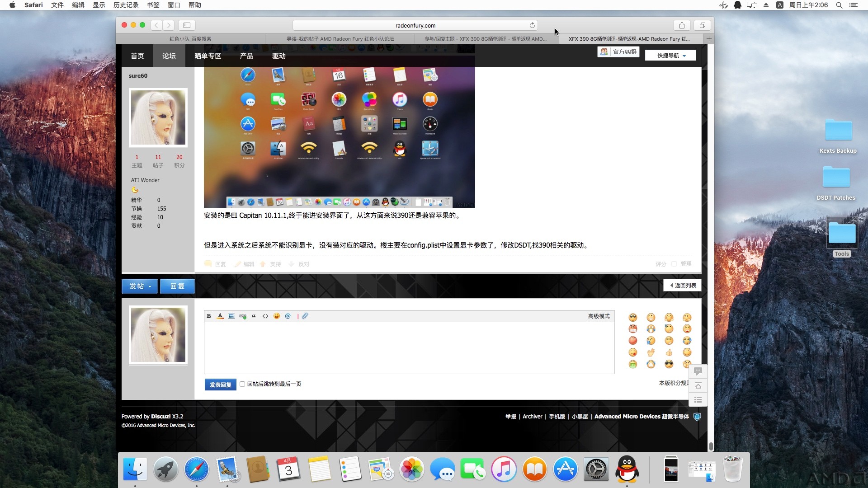
Task: View the posted Launchpad screenshot image
Action: click(339, 137)
